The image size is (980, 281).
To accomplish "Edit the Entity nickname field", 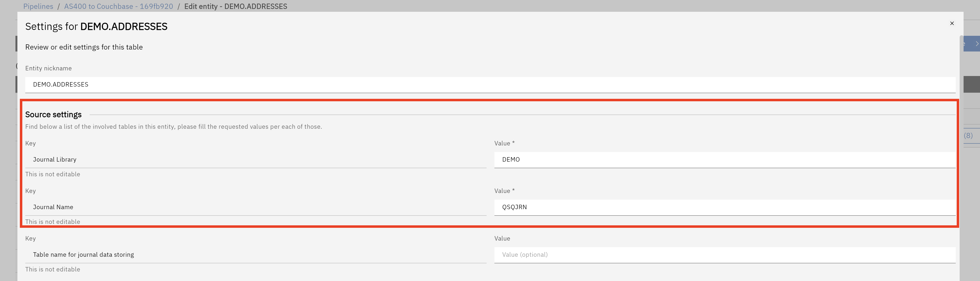I will pos(490,85).
